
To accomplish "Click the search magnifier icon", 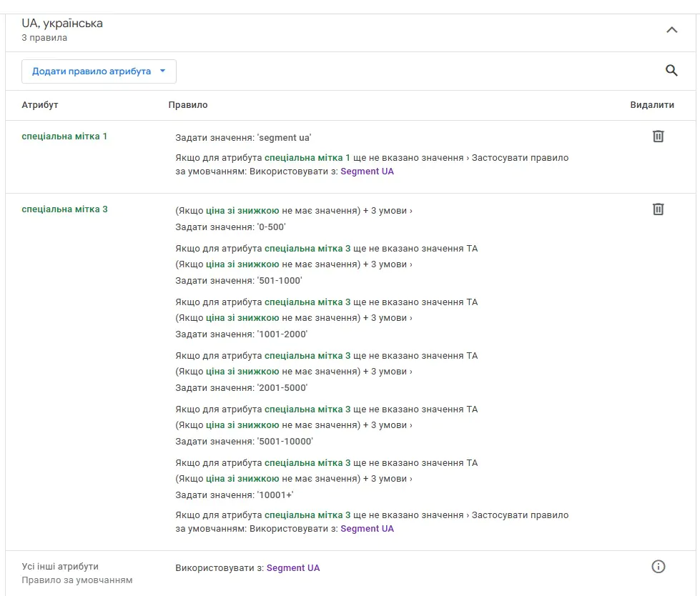I will (x=671, y=71).
